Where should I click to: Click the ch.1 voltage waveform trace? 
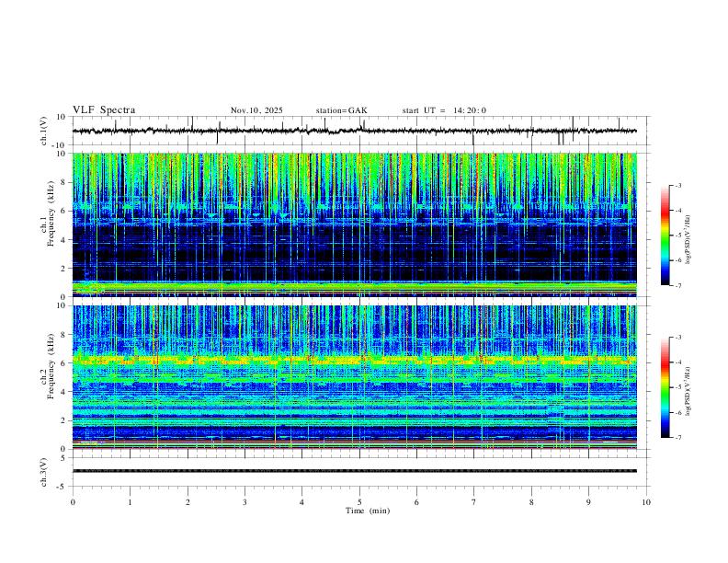354,131
